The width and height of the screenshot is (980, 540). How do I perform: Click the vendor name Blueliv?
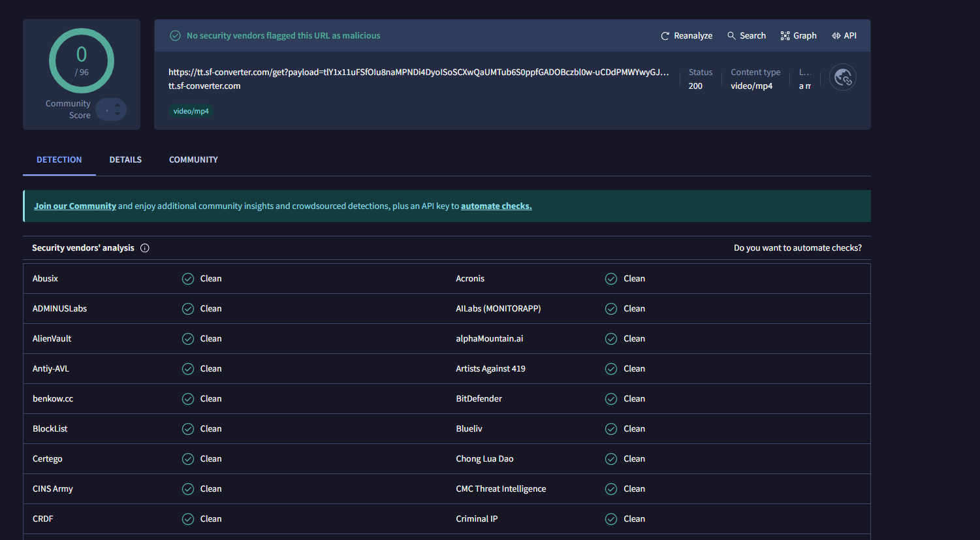click(469, 429)
